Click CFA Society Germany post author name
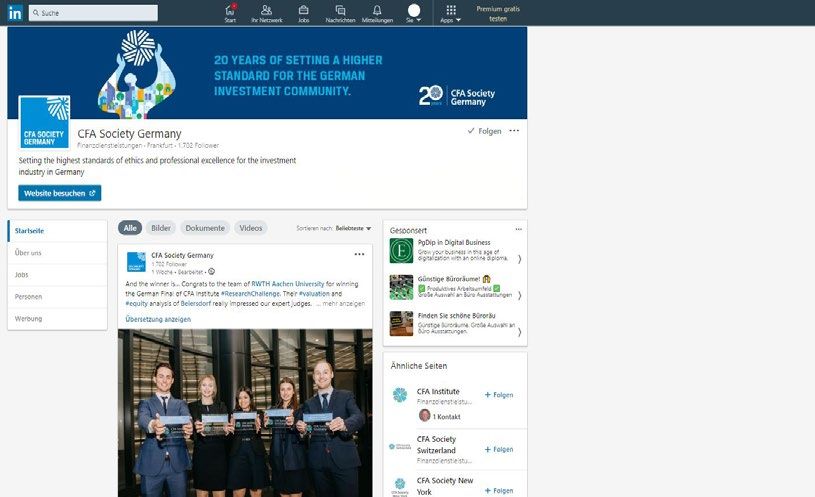The image size is (815, 497). (182, 255)
